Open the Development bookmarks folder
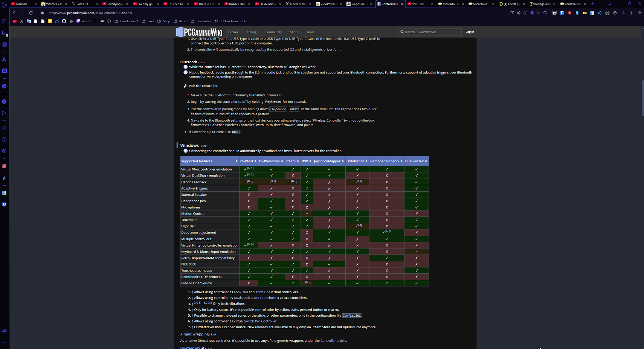This screenshot has height=349, width=644. point(126,21)
